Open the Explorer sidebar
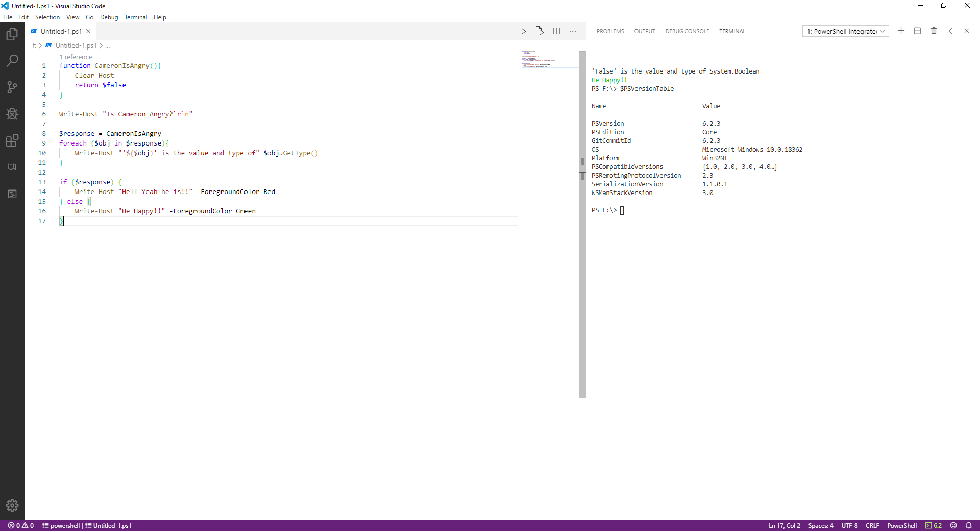 pos(12,34)
